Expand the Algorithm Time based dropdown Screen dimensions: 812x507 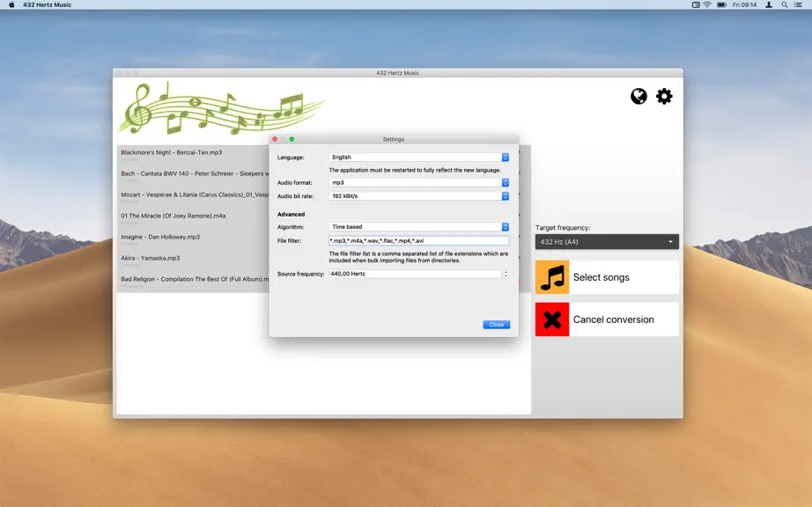418,227
